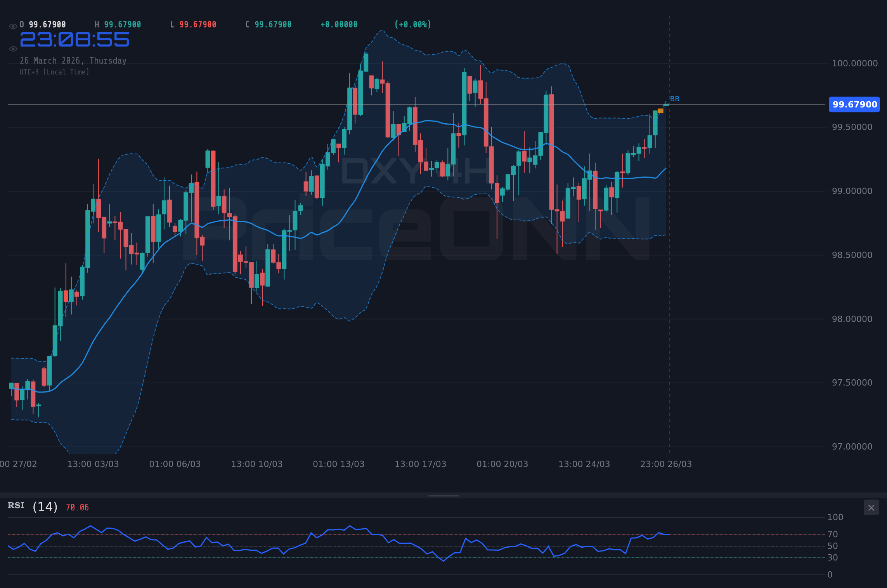
Task: Click the date 26 March 2026, Thursday
Action: point(73,61)
